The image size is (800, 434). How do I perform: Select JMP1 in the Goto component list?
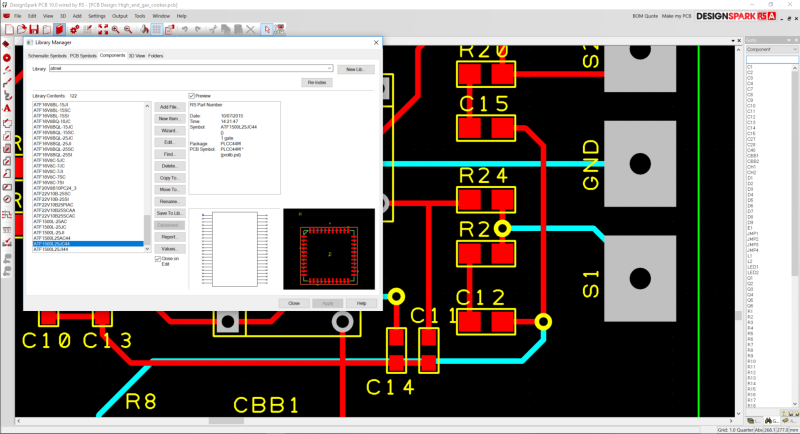click(x=753, y=234)
